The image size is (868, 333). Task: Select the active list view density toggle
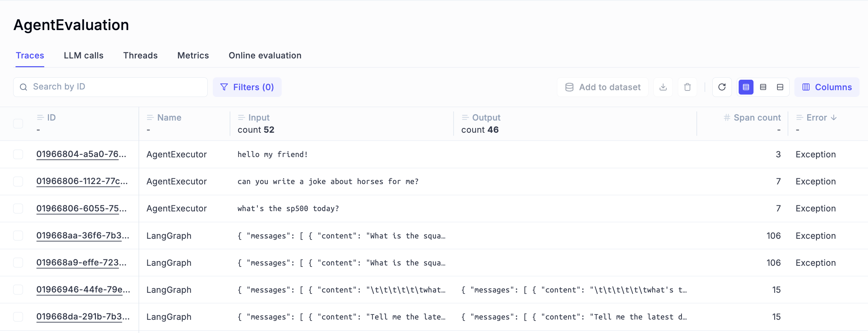[x=746, y=87]
